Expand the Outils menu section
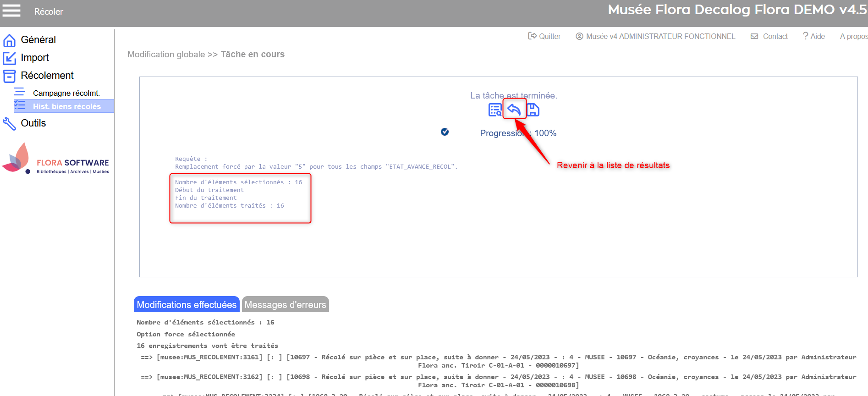This screenshot has height=396, width=868. pyautogui.click(x=33, y=123)
